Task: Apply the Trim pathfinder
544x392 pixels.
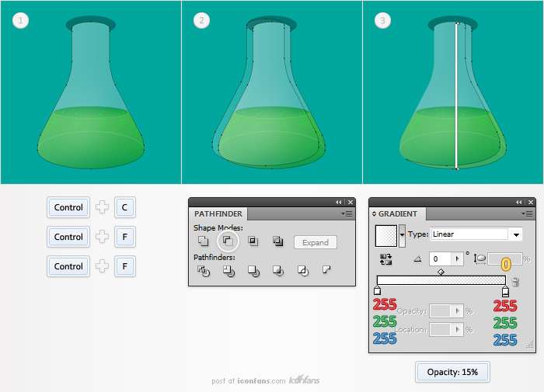Action: click(x=228, y=271)
